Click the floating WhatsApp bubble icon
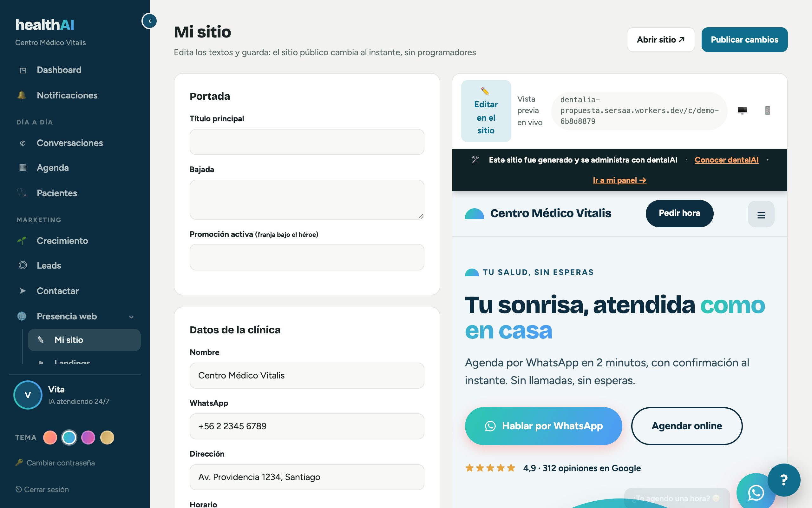Viewport: 812px width, 508px height. (x=756, y=493)
